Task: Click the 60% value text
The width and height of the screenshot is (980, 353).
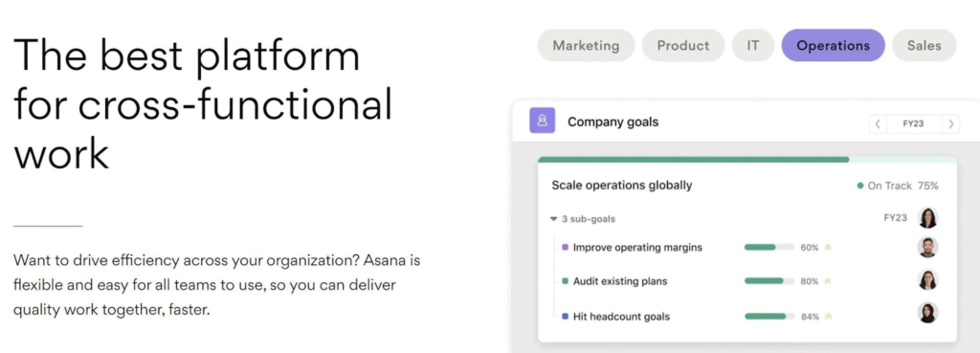Action: [x=810, y=248]
